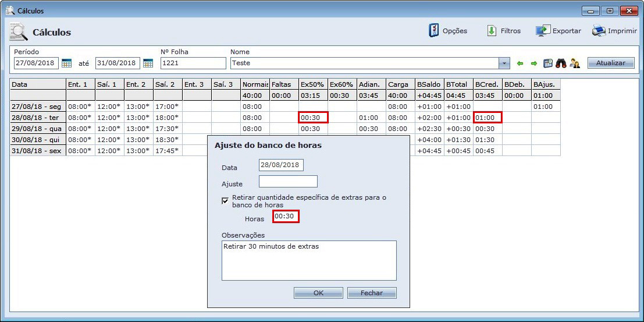Click the Atualizar button
644x322 pixels.
pyautogui.click(x=610, y=63)
